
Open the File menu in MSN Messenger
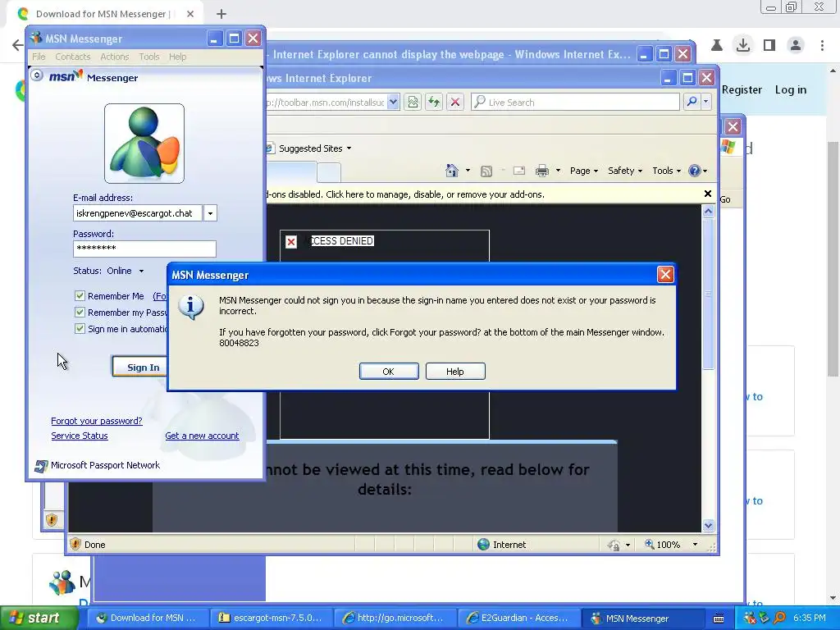(x=39, y=57)
